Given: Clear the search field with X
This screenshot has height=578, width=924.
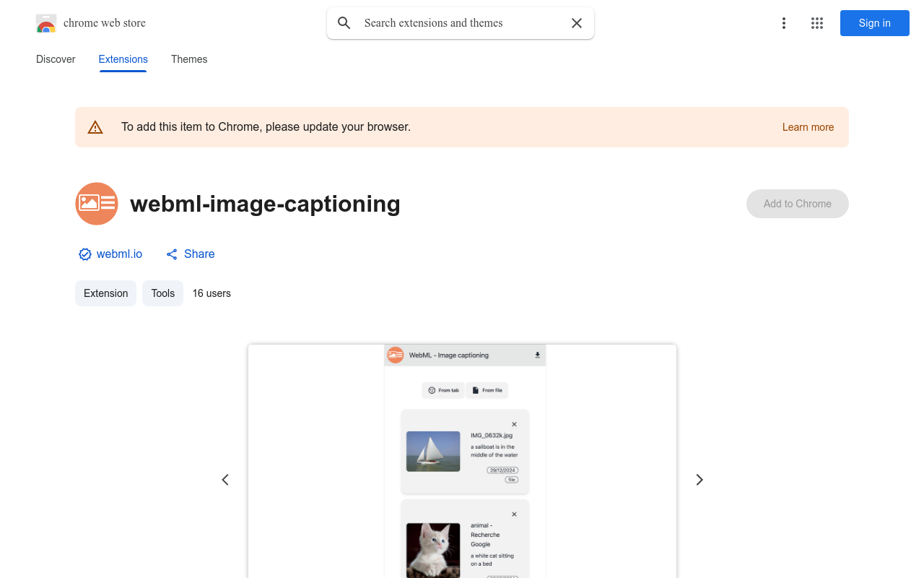Looking at the screenshot, I should (x=577, y=23).
